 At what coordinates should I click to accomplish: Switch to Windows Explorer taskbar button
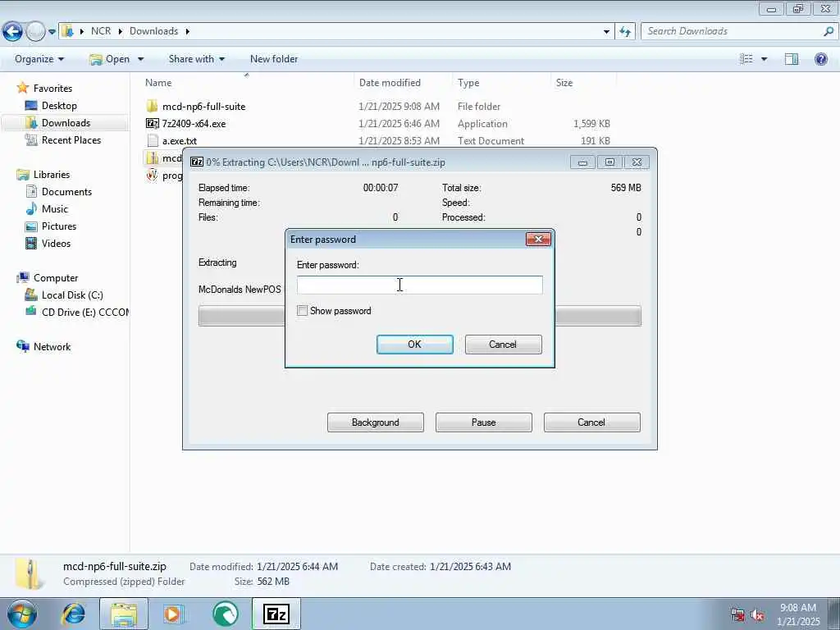click(x=124, y=614)
